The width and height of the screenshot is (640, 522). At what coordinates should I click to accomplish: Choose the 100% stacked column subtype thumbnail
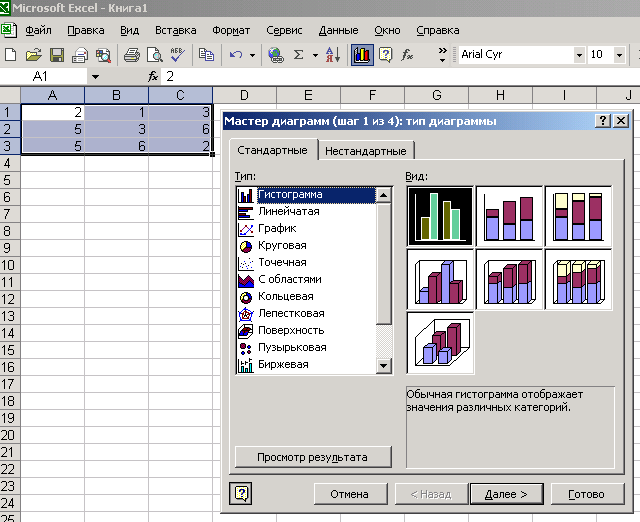tap(578, 216)
